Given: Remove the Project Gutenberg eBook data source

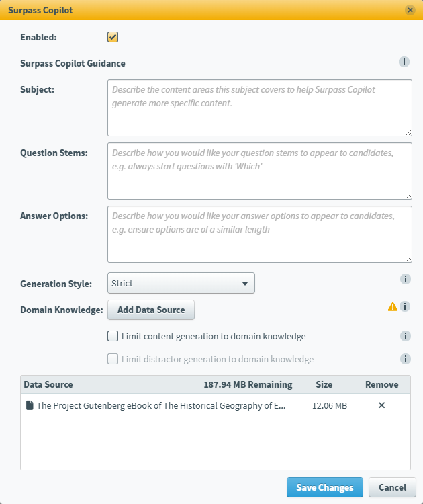Looking at the screenshot, I should pyautogui.click(x=381, y=405).
